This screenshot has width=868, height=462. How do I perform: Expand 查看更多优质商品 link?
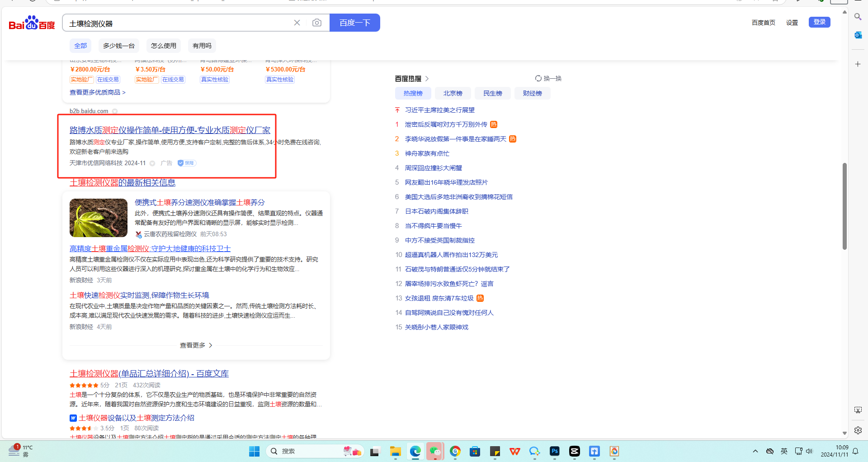[x=97, y=92]
